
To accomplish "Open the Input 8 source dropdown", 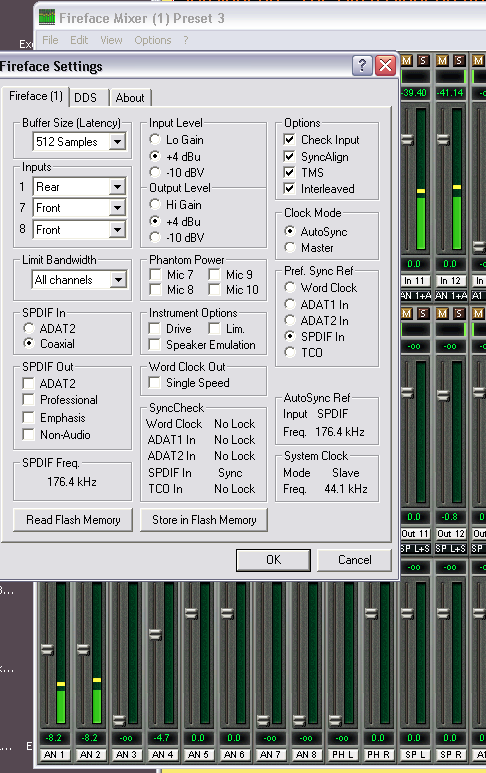I will (117, 230).
